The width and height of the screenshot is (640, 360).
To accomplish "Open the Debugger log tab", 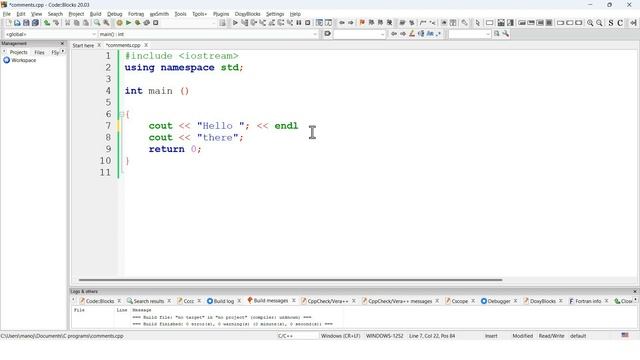I will 499,301.
